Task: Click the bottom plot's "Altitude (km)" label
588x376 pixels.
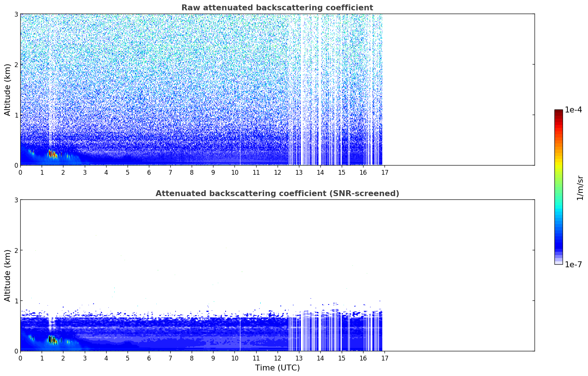Action: tap(8, 275)
